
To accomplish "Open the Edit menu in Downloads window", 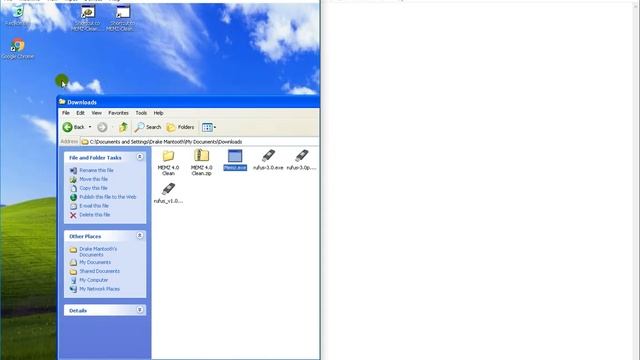I will tap(80, 113).
